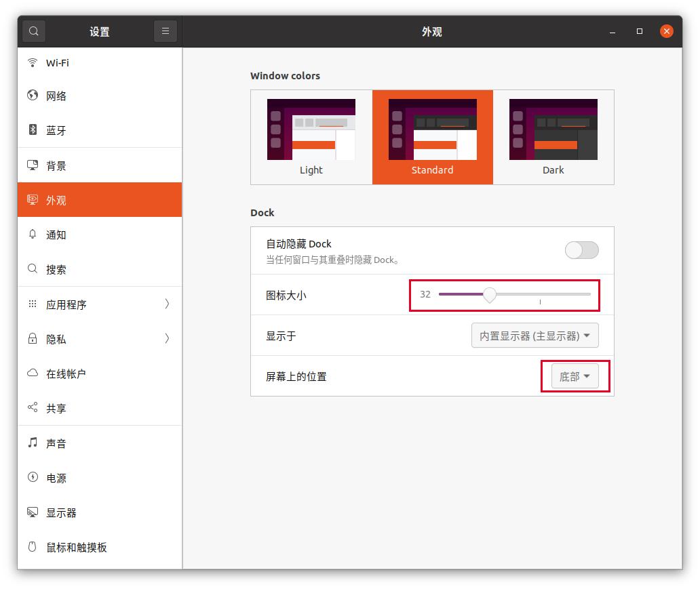The image size is (700, 589).
Task: Open 电源 (Power) settings icon
Action: [33, 478]
